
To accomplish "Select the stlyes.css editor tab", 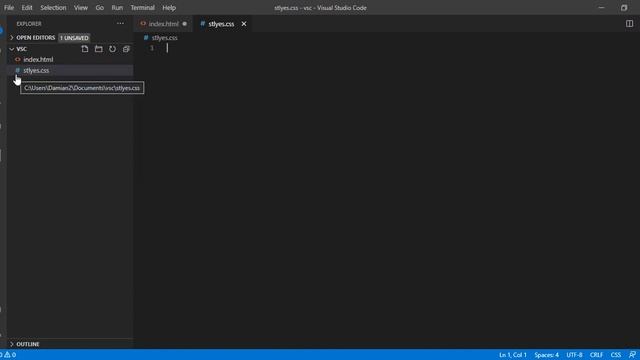I will (x=221, y=24).
